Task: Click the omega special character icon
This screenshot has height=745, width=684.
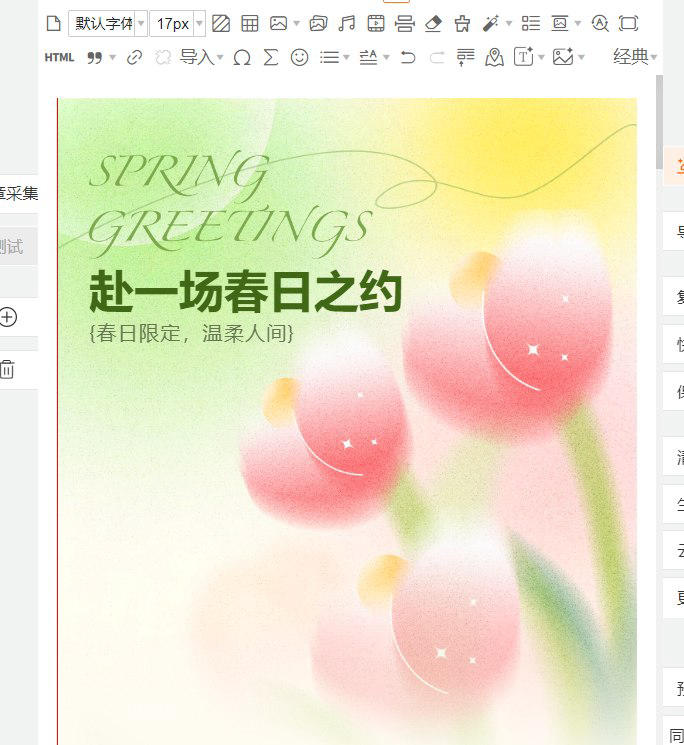Action: (x=241, y=58)
